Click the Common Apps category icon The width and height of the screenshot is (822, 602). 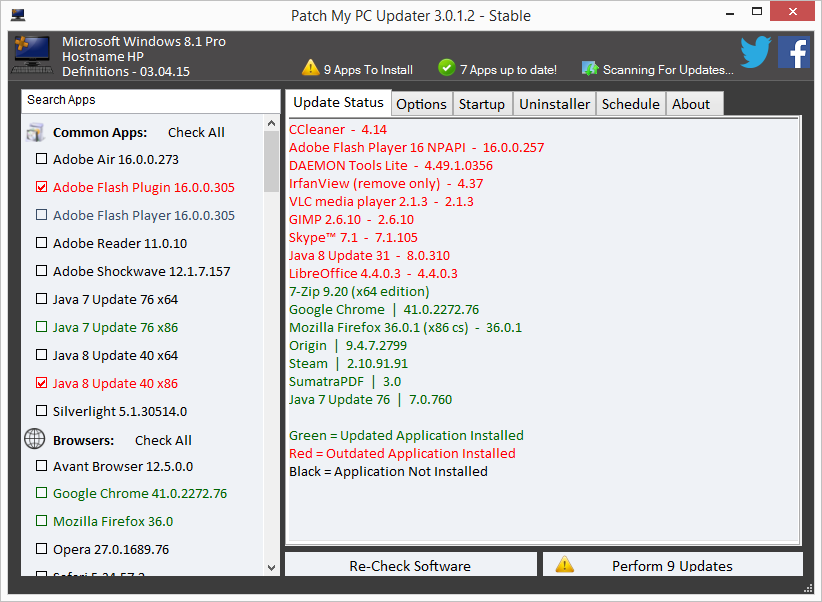coord(35,133)
